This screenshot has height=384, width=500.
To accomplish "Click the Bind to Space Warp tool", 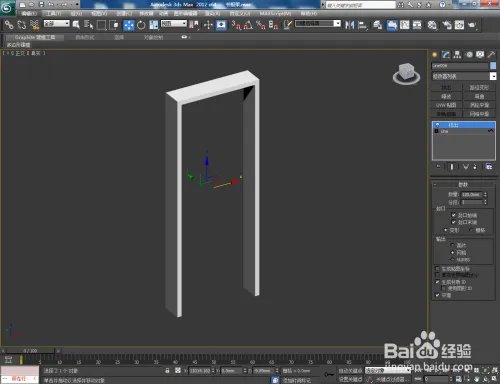I will coord(34,25).
